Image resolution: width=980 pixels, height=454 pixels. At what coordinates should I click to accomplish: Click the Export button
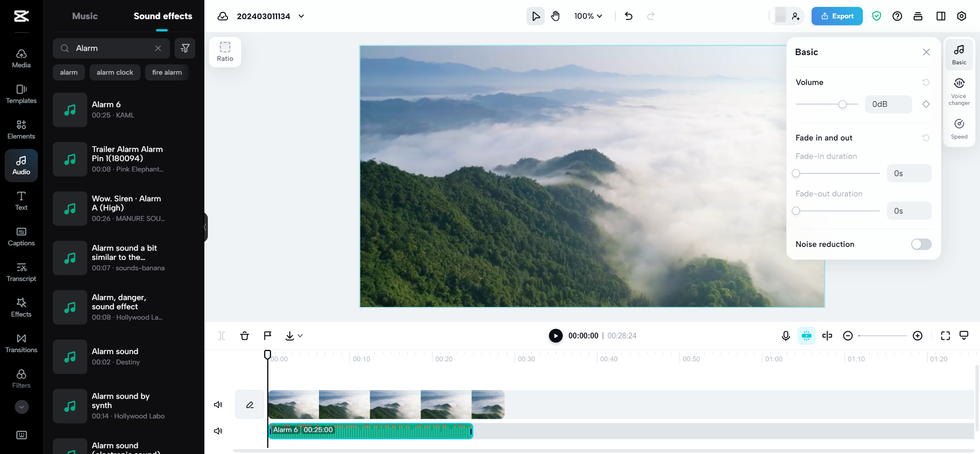tap(837, 16)
